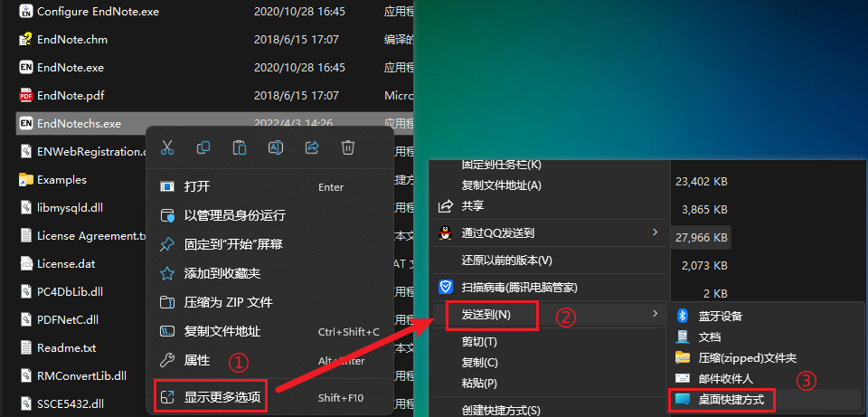
Task: Click the Copy icon in context menu
Action: (203, 147)
